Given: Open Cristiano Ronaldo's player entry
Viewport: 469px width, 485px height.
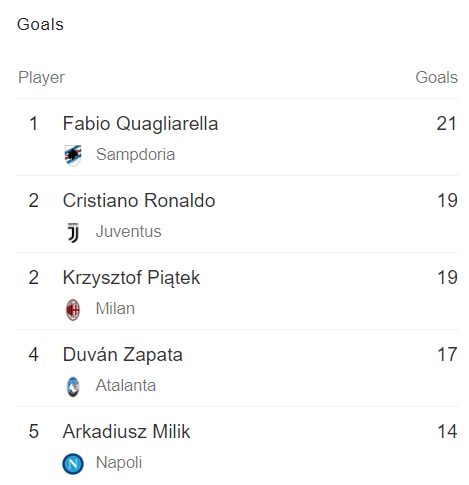Looking at the screenshot, I should pyautogui.click(x=139, y=201).
